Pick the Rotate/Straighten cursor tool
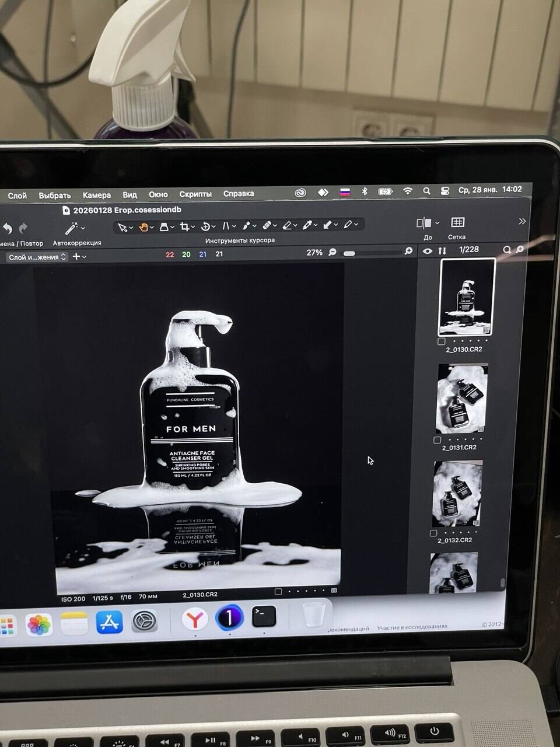 point(205,226)
